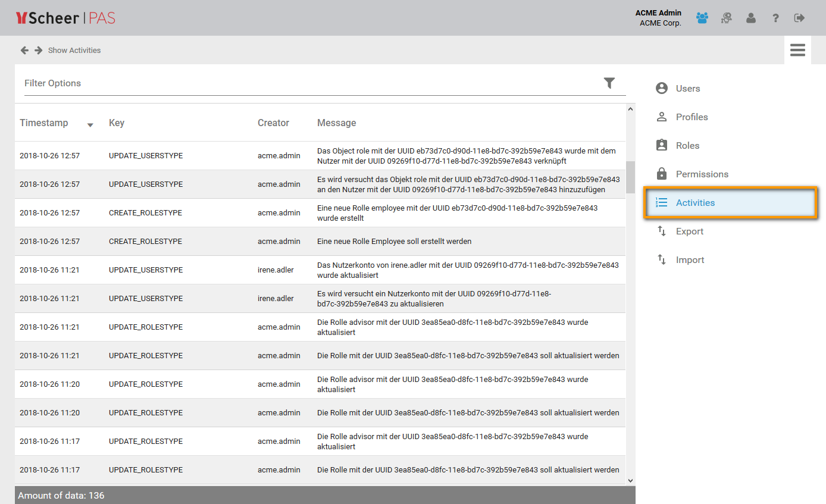Expand the Timestamp sort arrow dropdown
826x504 pixels.
90,125
